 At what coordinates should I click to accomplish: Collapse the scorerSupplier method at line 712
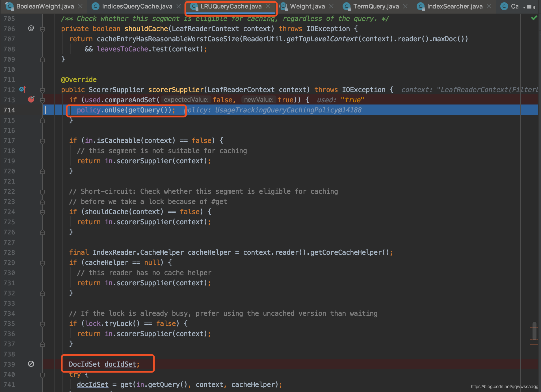[x=42, y=90]
